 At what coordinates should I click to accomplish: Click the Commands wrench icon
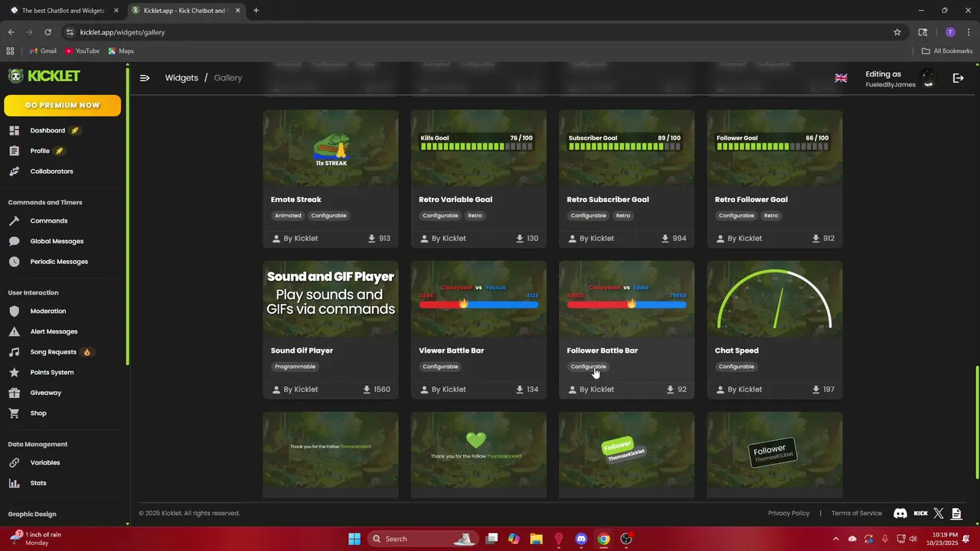click(14, 221)
